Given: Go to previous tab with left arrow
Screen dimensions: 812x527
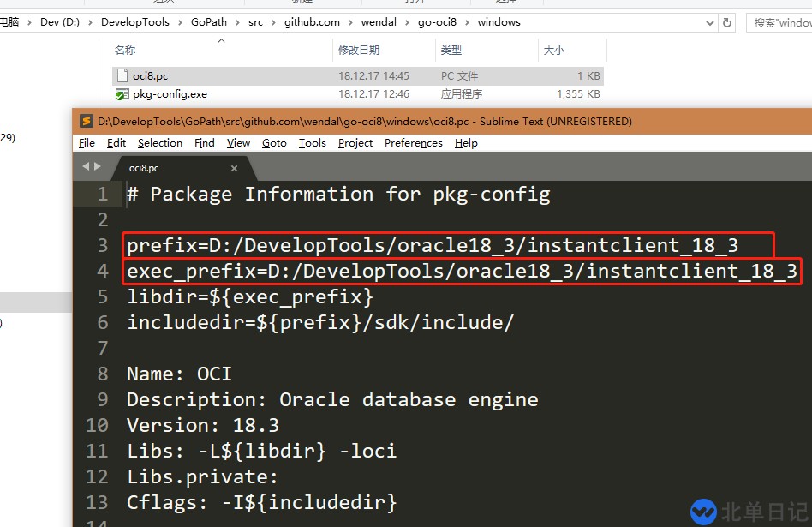Looking at the screenshot, I should (86, 167).
